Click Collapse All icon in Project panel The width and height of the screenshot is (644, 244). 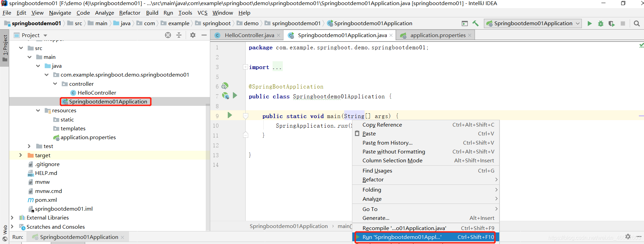click(x=179, y=35)
